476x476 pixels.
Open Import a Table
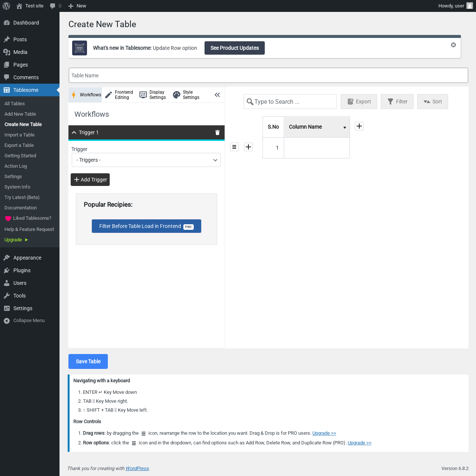click(19, 135)
